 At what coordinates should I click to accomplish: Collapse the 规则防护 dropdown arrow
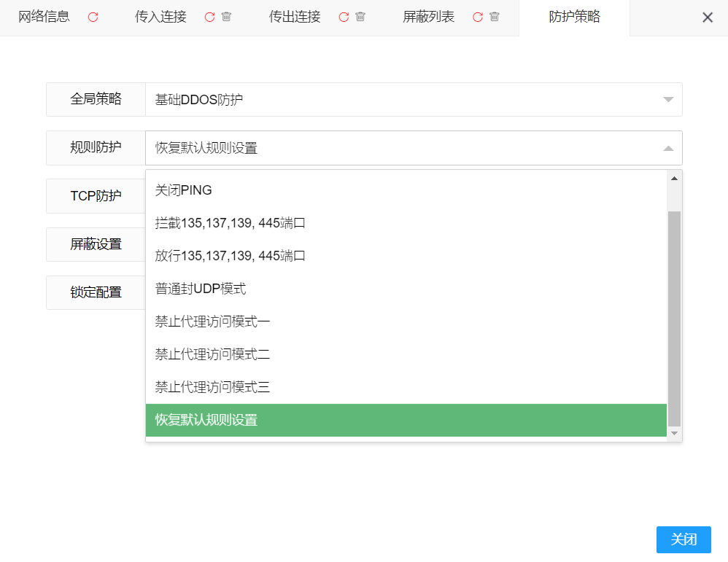(x=667, y=148)
